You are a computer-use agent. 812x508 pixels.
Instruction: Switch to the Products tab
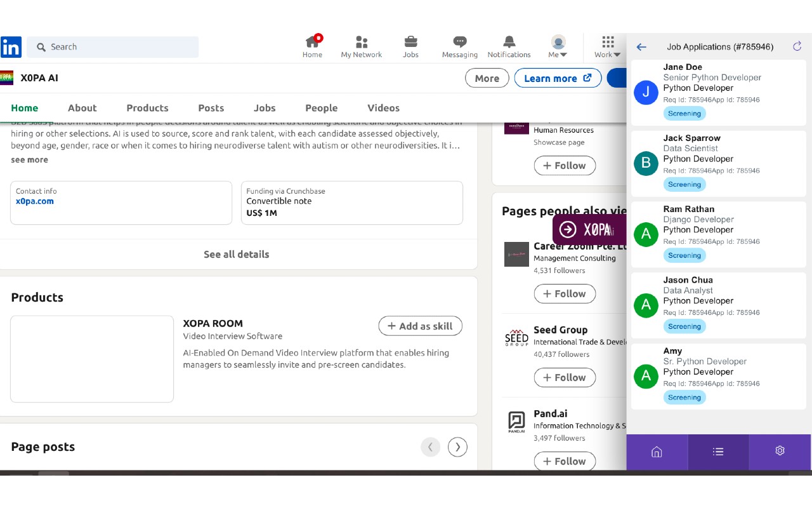147,108
